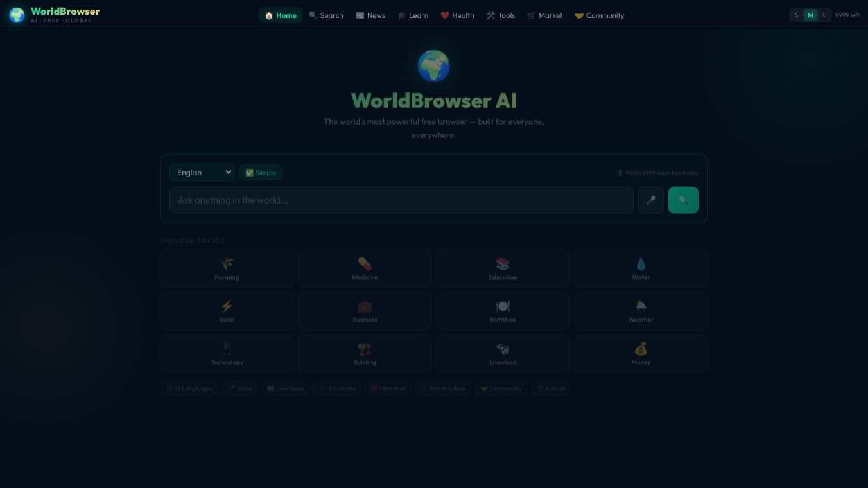The height and width of the screenshot is (488, 868).
Task: Submit query with green search button
Action: click(x=683, y=200)
